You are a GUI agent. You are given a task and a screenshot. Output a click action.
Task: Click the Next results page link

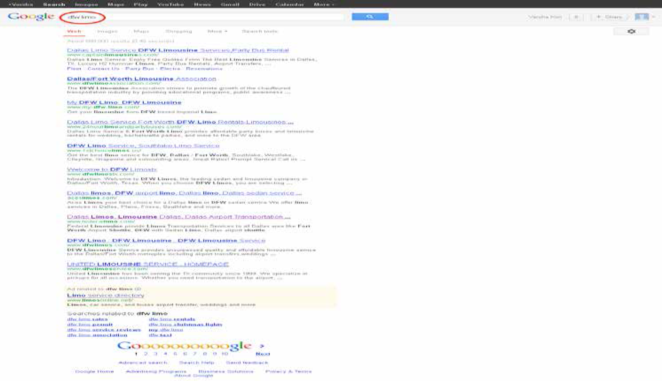coord(263,354)
